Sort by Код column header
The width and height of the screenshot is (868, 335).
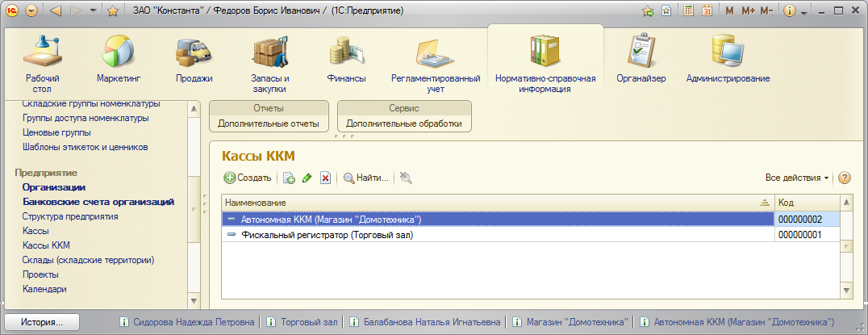[807, 203]
